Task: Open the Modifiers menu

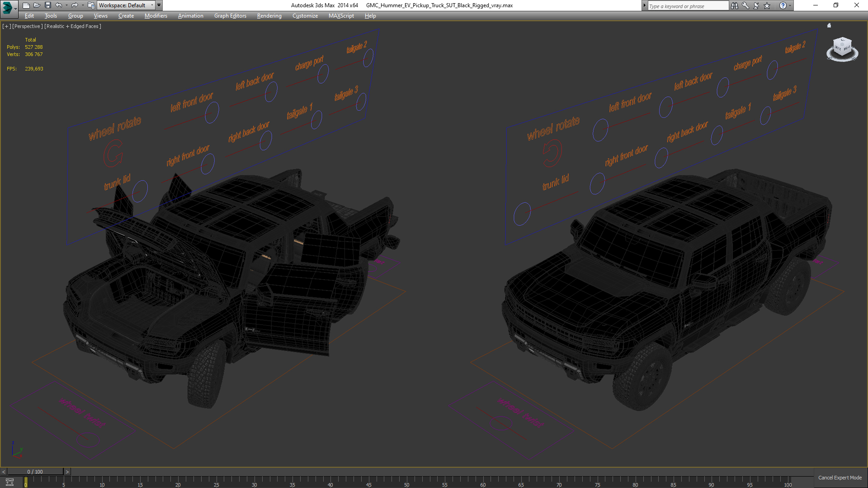Action: point(156,16)
